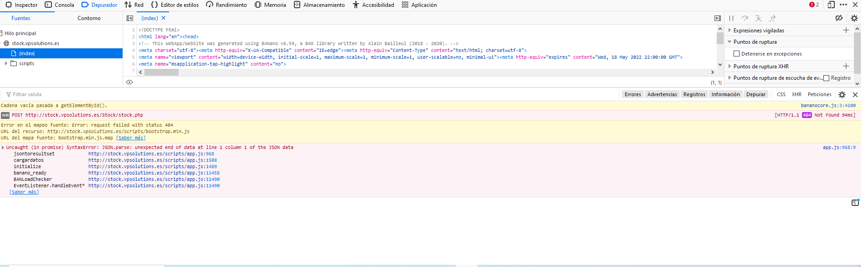Close the (index) editor tab
The width and height of the screenshot is (868, 267).
[164, 18]
